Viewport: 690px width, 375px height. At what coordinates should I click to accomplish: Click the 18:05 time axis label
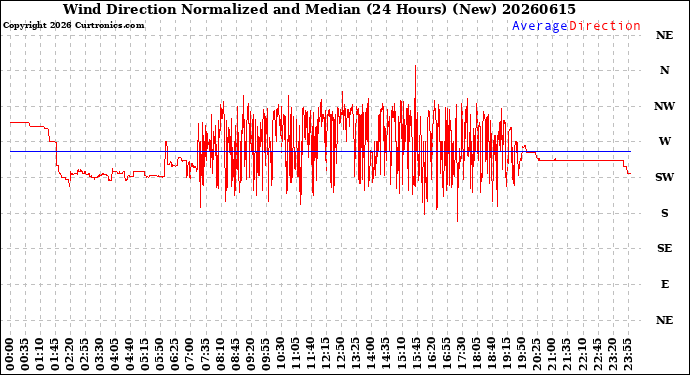point(476,355)
